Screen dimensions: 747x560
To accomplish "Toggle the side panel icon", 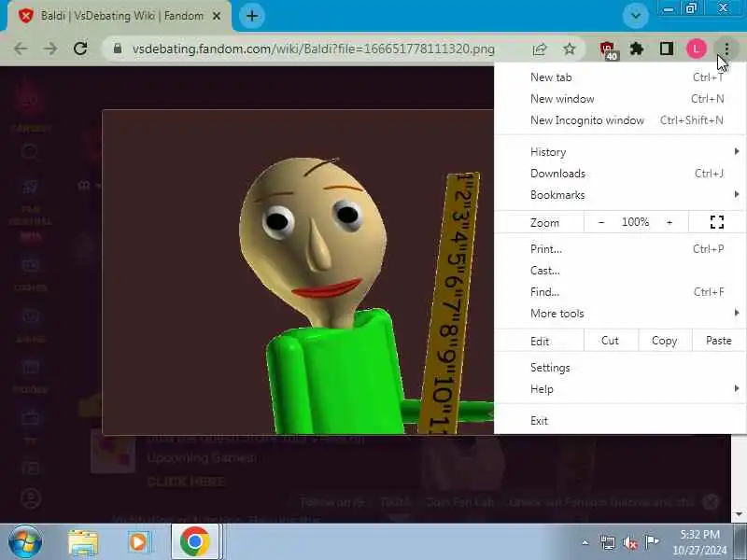I will tap(667, 49).
